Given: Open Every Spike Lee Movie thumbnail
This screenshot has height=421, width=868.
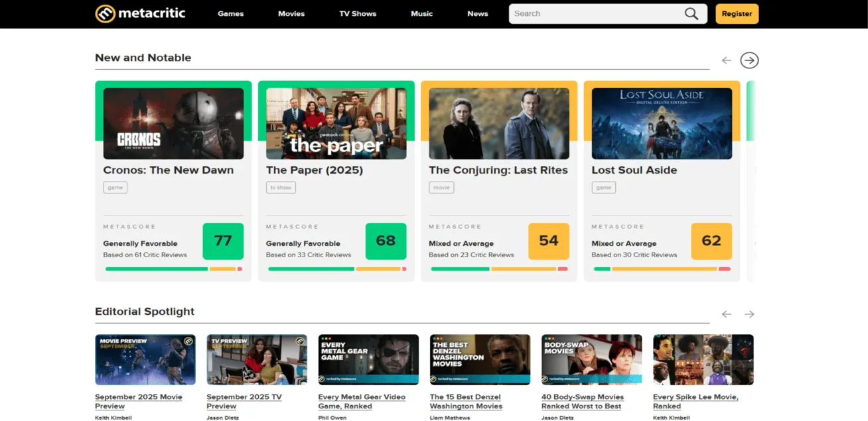Looking at the screenshot, I should click(703, 360).
